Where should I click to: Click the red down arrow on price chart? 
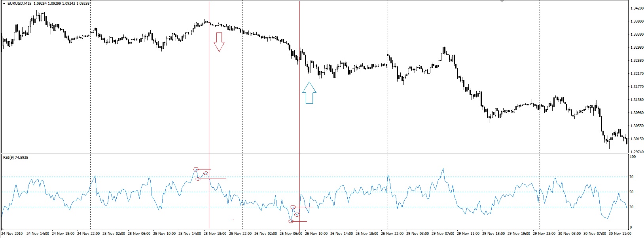click(x=219, y=42)
